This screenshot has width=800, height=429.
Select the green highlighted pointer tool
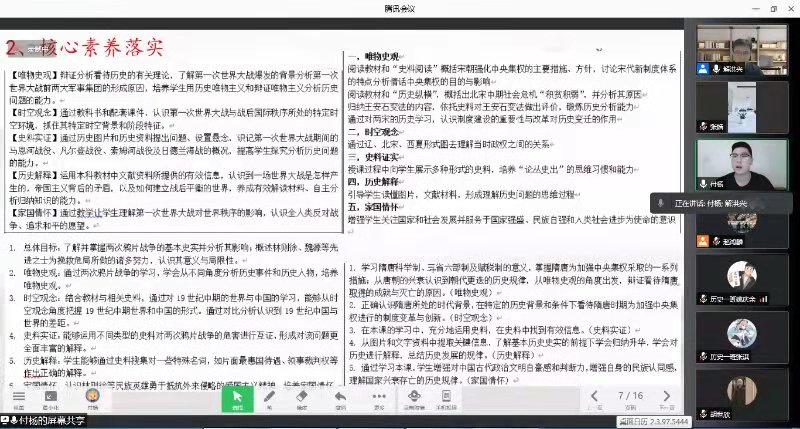[237, 398]
